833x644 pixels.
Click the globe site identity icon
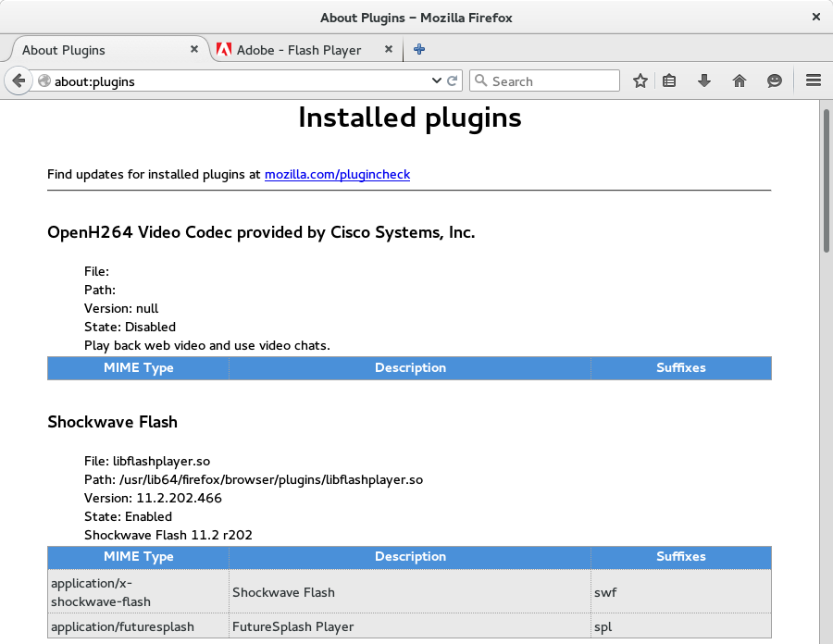44,81
